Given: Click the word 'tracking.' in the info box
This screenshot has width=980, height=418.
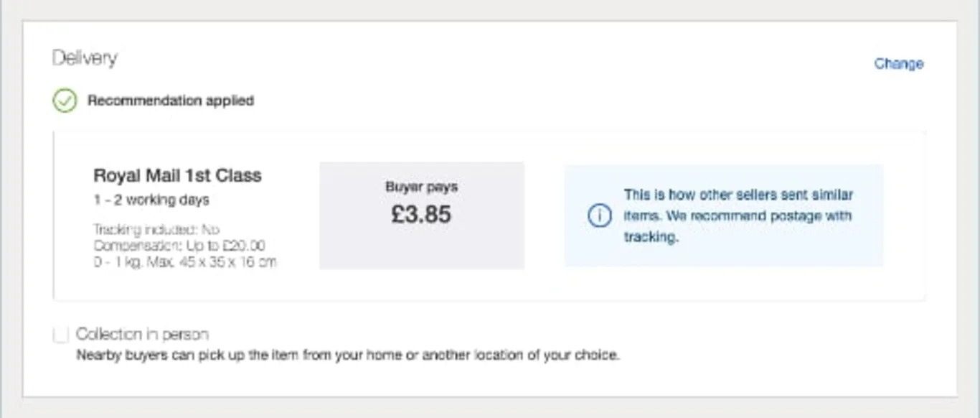Looking at the screenshot, I should coord(650,237).
